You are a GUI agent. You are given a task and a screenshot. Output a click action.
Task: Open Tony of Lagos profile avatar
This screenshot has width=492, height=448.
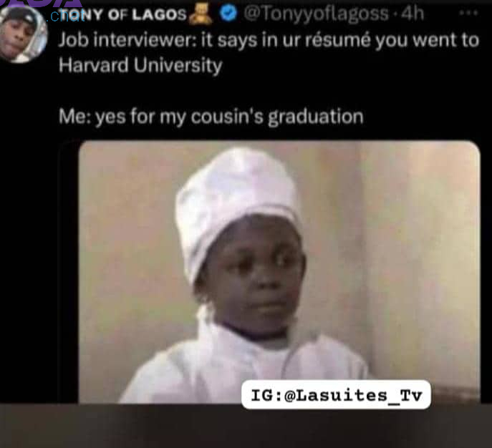tap(23, 34)
